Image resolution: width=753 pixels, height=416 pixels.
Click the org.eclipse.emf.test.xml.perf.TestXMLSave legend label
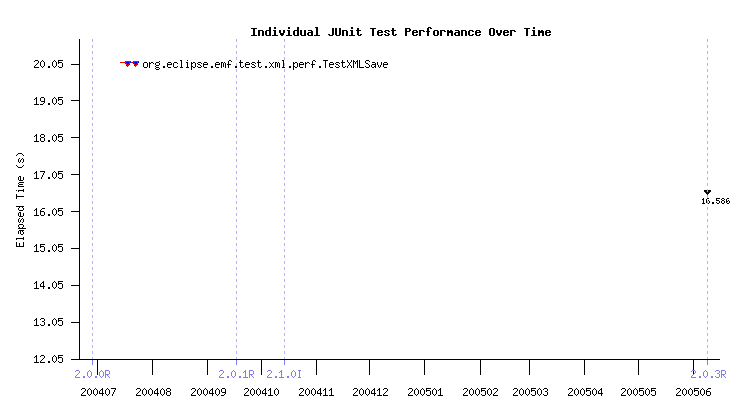point(265,64)
